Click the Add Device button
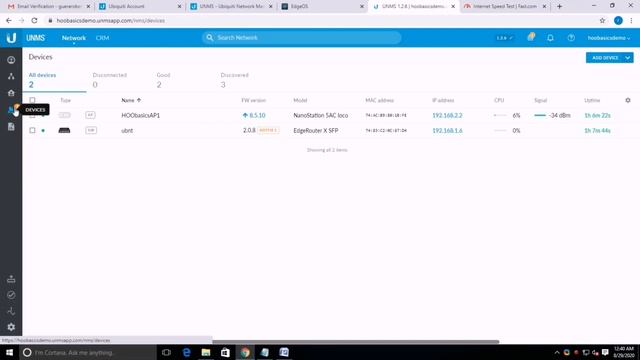Image resolution: width=640 pixels, height=360 pixels. [605, 58]
